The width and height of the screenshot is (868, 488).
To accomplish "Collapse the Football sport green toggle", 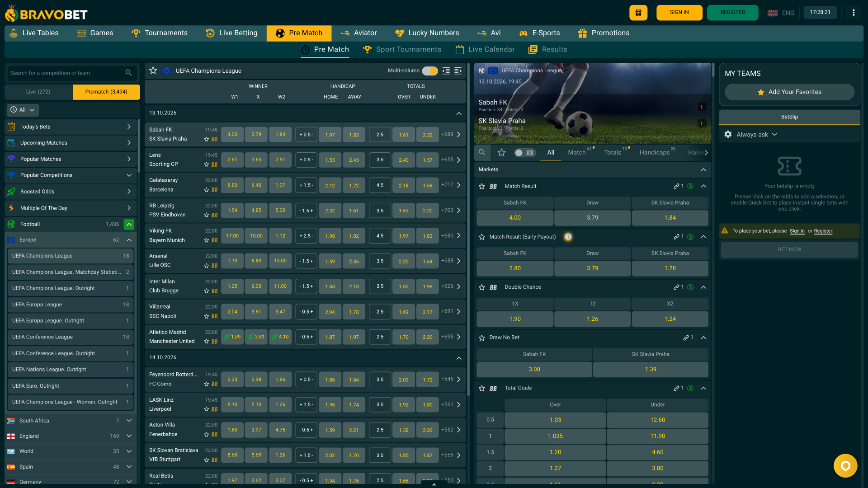I will (x=129, y=224).
